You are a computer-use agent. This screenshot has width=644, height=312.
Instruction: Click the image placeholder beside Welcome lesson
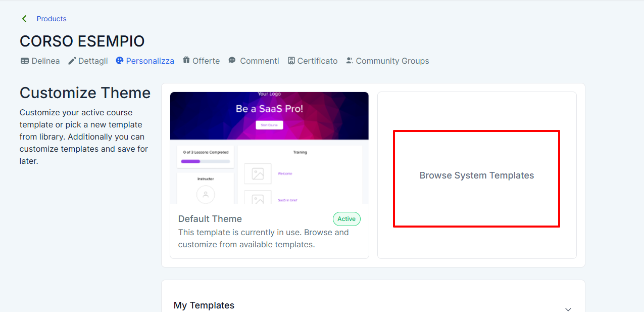pyautogui.click(x=258, y=174)
